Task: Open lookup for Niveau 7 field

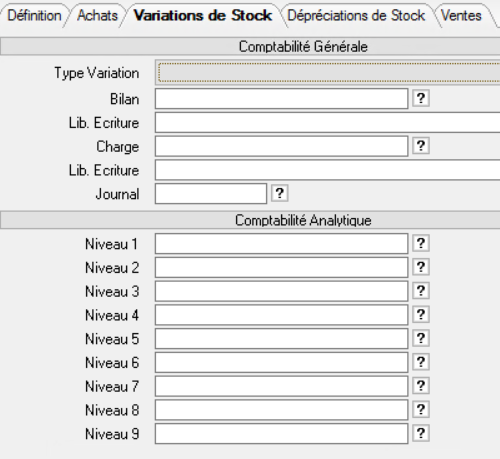Action: coord(421,386)
